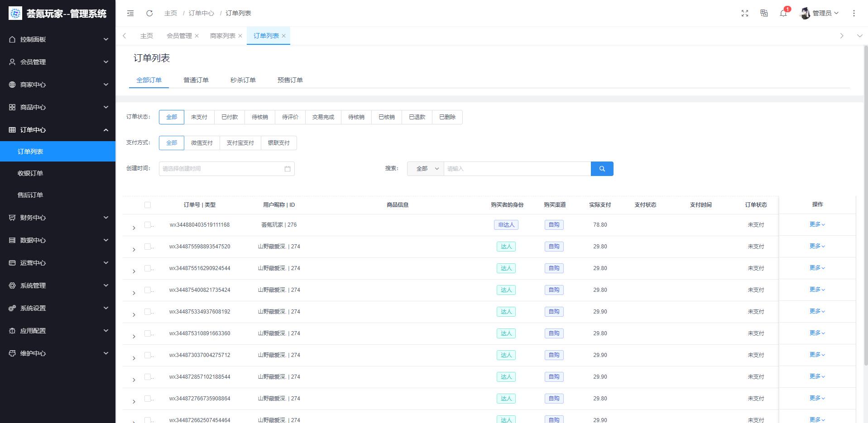Close the 商家列表 tab
The height and width of the screenshot is (423, 868).
(x=240, y=36)
